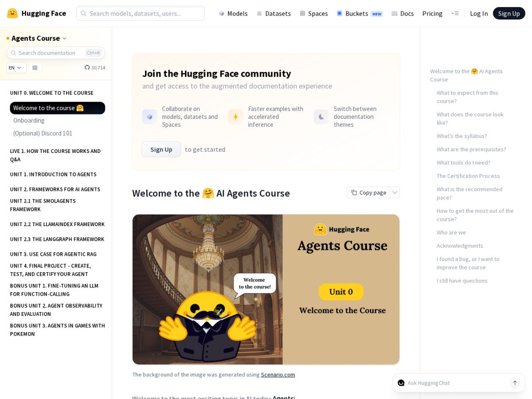Jump to Acknowledgments section
This screenshot has width=532, height=399.
pos(460,246)
